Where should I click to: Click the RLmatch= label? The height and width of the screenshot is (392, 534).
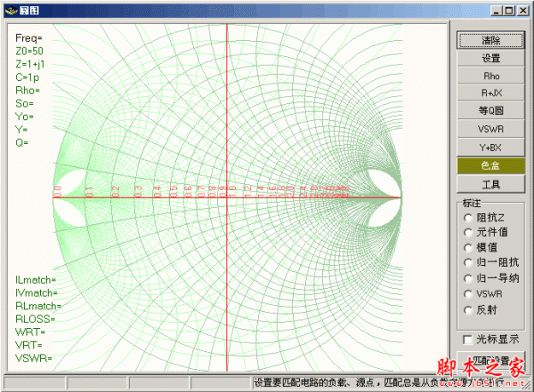coord(38,307)
